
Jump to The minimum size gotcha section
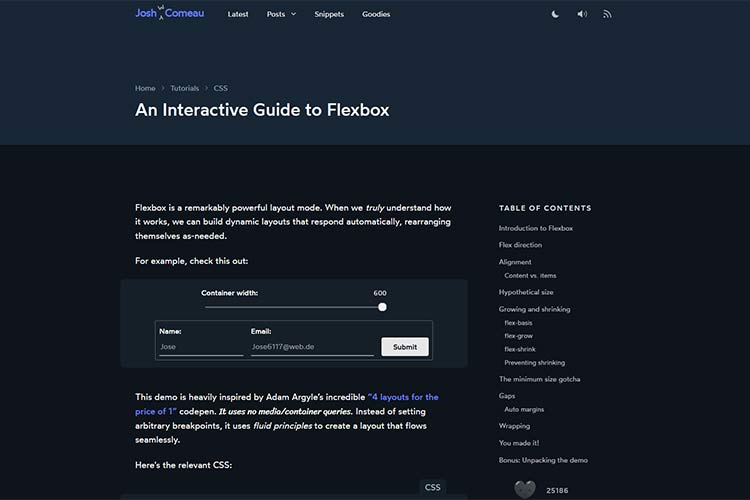tap(539, 379)
